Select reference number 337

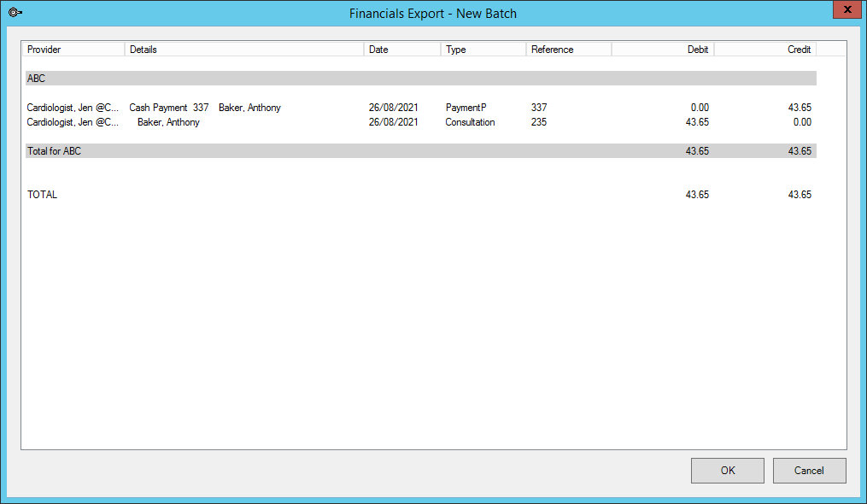539,108
